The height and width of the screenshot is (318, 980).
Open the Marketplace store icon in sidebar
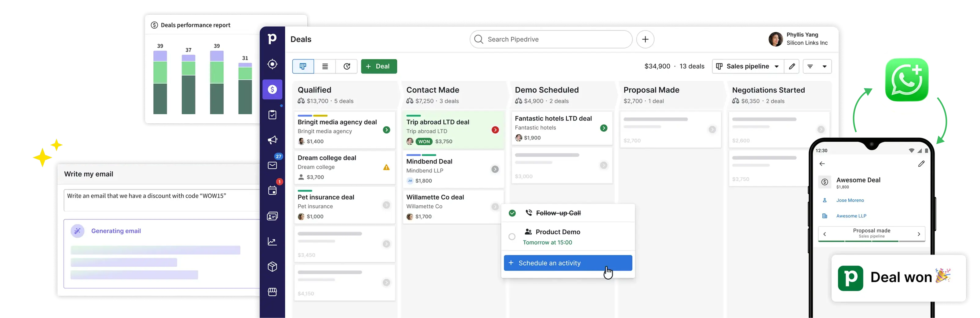pos(272,292)
